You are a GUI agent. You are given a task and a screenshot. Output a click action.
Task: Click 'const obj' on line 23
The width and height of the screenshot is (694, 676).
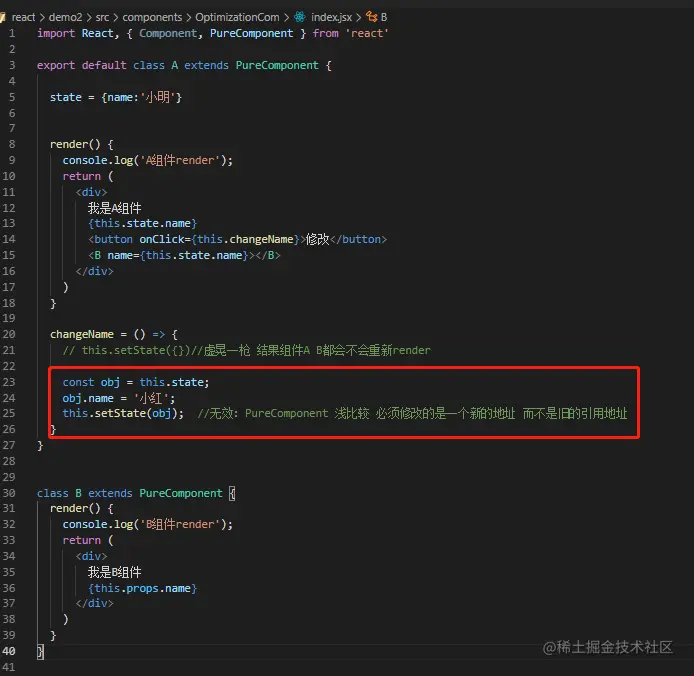pos(91,382)
